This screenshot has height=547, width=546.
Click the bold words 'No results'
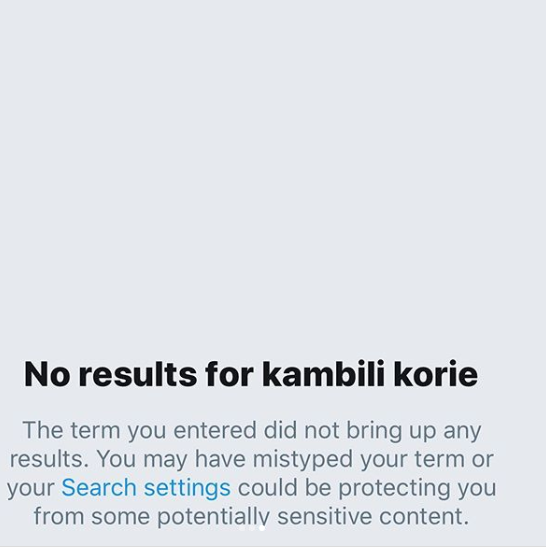click(110, 374)
